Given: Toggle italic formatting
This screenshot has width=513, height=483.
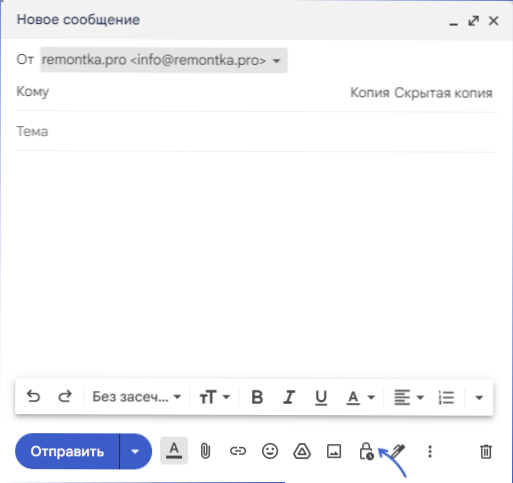Looking at the screenshot, I should click(289, 397).
